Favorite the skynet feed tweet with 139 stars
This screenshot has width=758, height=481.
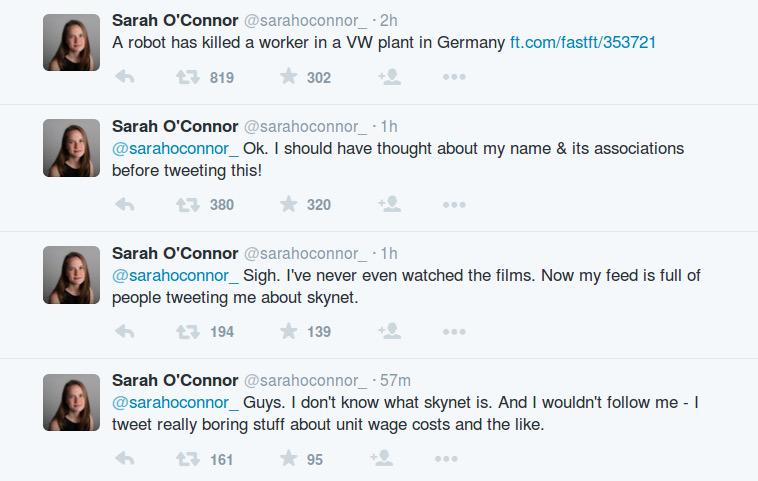tap(289, 331)
